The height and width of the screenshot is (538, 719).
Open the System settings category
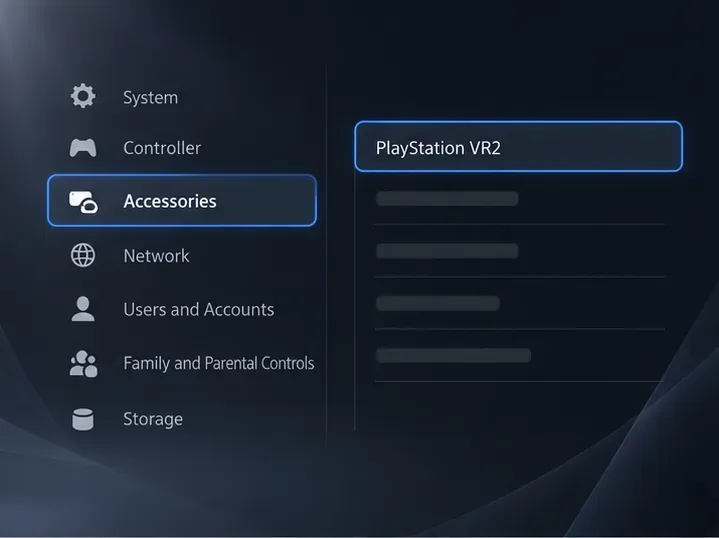point(150,98)
